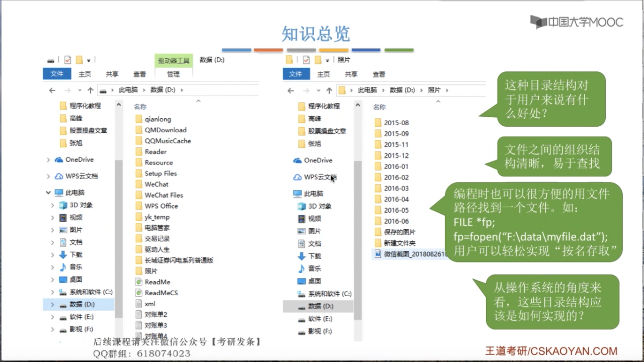
Task: Select 股票操盘文章 in right window sidebar
Action: click(322, 131)
